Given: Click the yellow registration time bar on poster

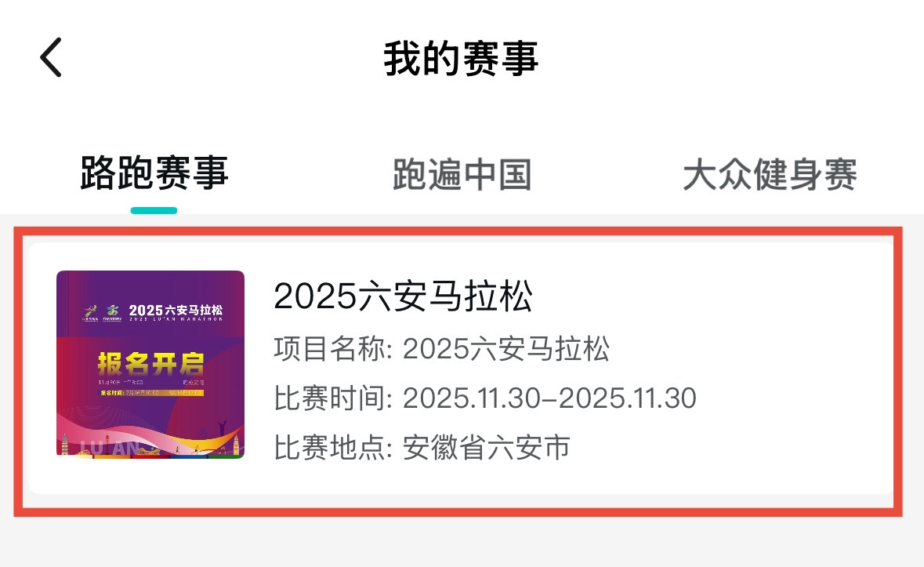Looking at the screenshot, I should pyautogui.click(x=151, y=393).
